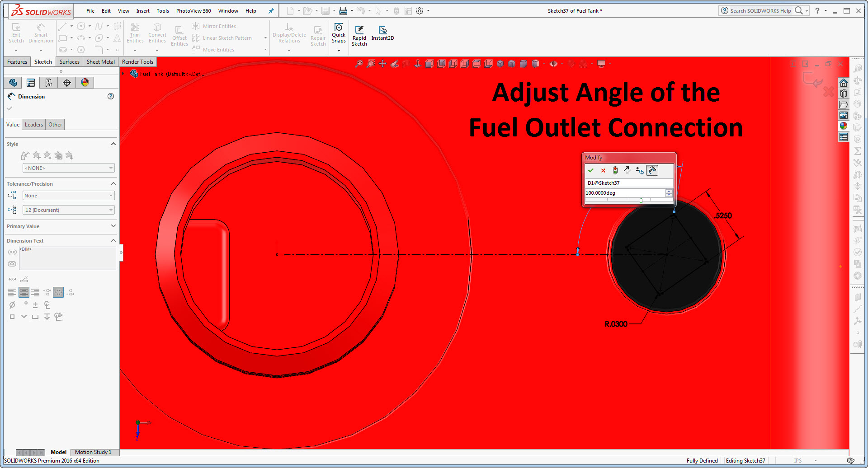Open the DimXpertManager tab icon
This screenshot has height=468, width=868.
pos(67,83)
